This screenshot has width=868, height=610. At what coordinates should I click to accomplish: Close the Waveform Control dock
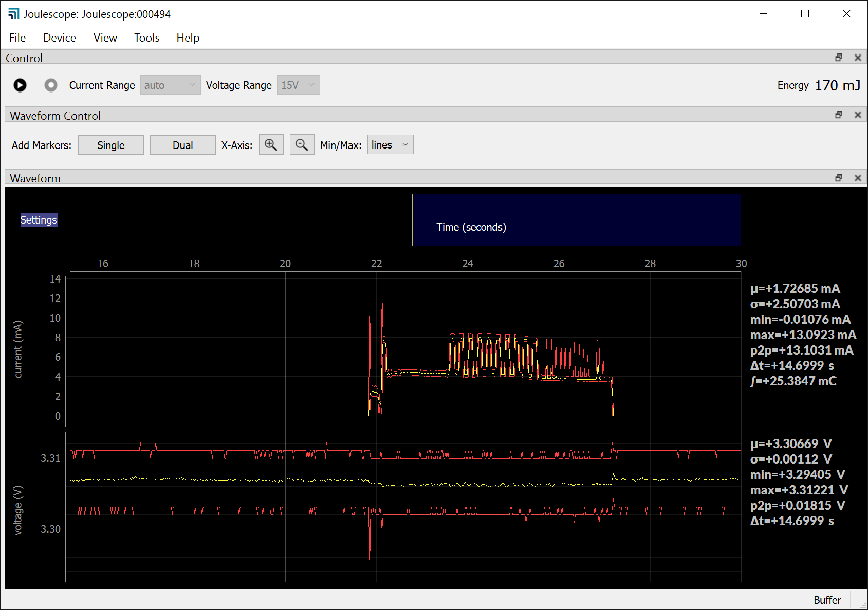click(857, 115)
